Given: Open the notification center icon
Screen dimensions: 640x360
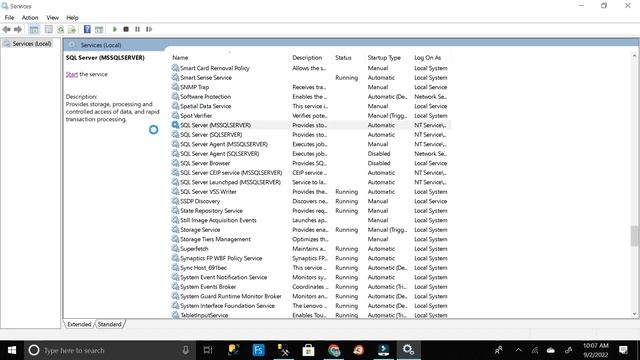Looking at the screenshot, I should (623, 350).
